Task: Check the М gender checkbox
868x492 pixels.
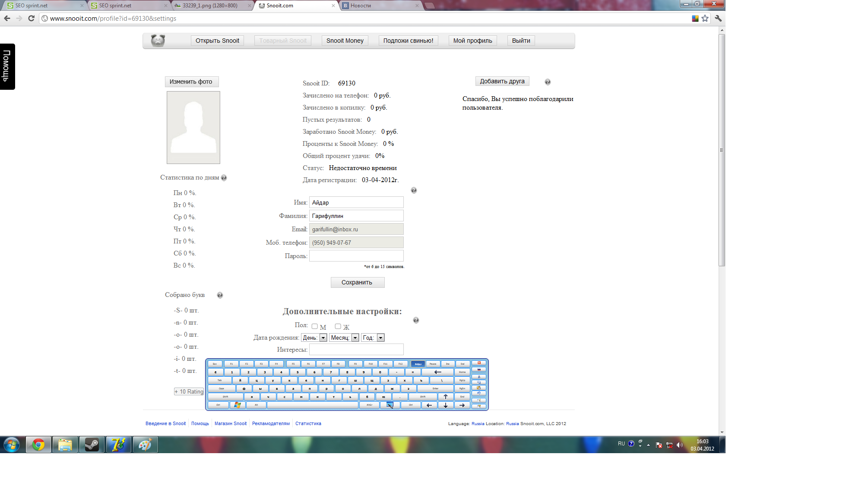Action: point(315,326)
